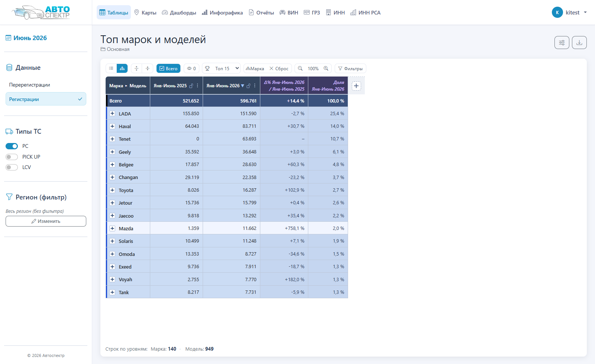Open table settings sliders icon
This screenshot has width=595, height=364.
[x=562, y=43]
